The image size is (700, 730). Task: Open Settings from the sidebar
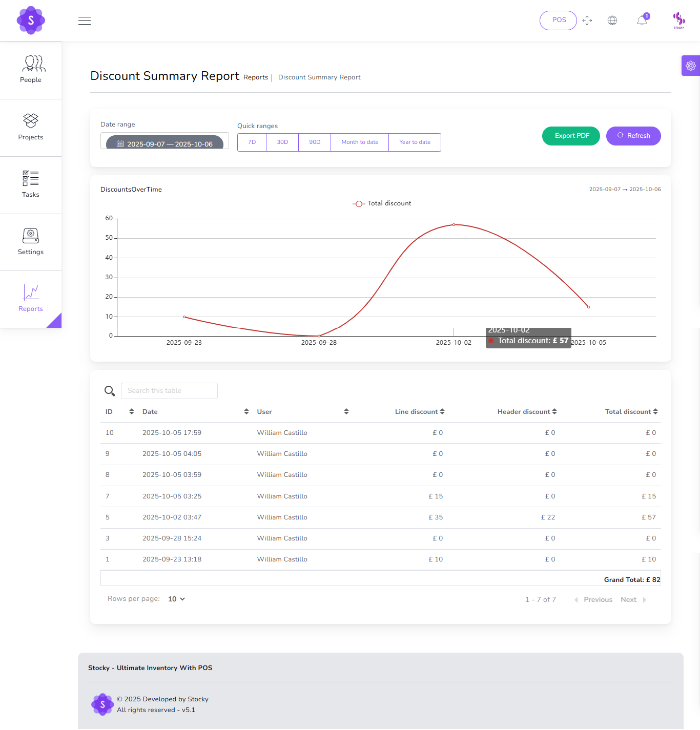point(31,242)
